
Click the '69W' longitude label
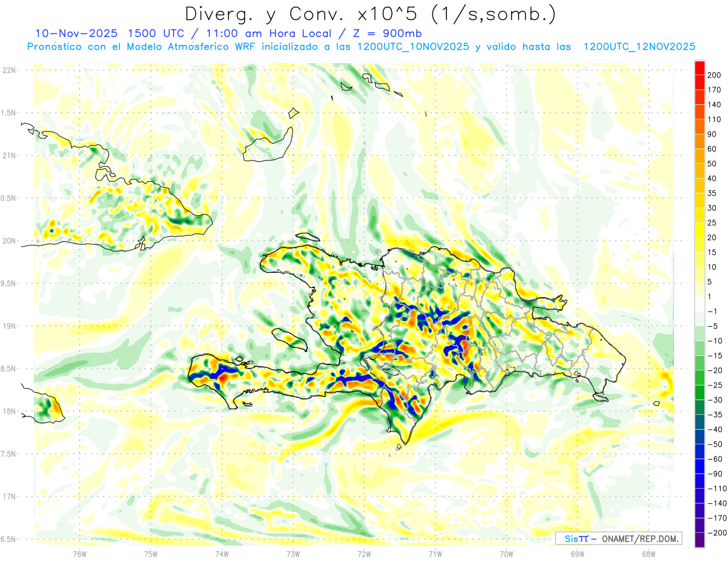coord(578,554)
